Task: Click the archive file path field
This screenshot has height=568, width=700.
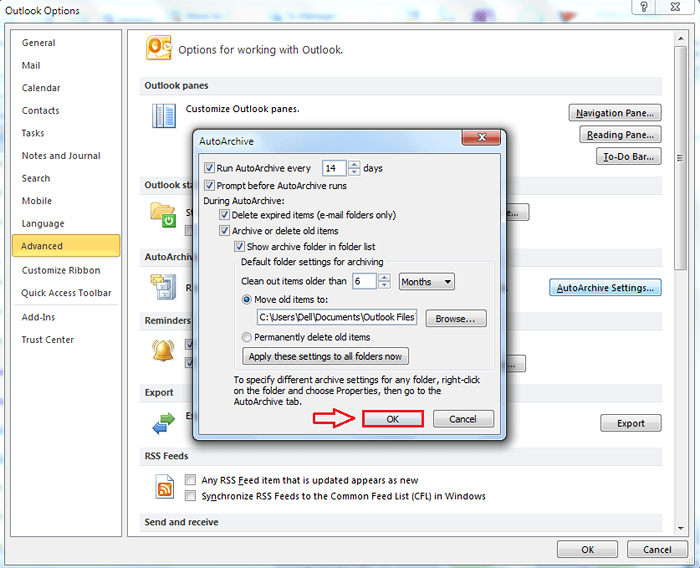Action: pos(337,317)
